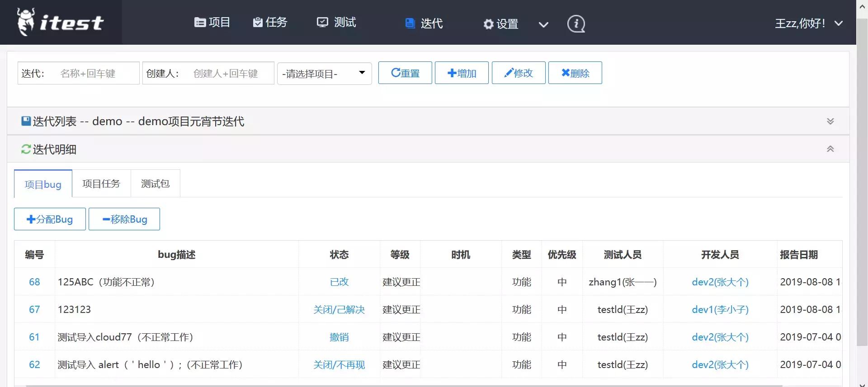Select the 测试导入cloud77 description cell

[176, 337]
